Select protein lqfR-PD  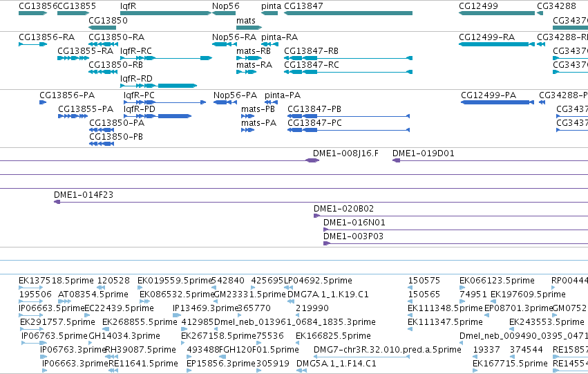click(x=158, y=116)
